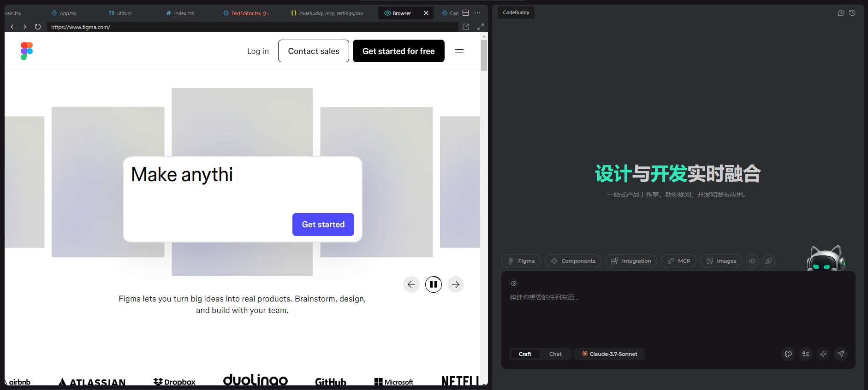Open CodeBuddy chat history
Screen dimensions: 868x390
852,13
